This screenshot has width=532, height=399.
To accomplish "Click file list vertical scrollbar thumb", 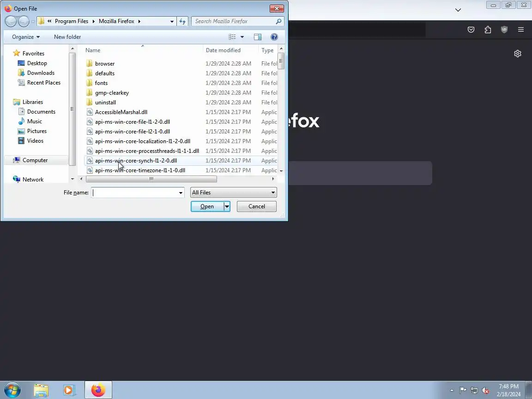I will pyautogui.click(x=281, y=61).
